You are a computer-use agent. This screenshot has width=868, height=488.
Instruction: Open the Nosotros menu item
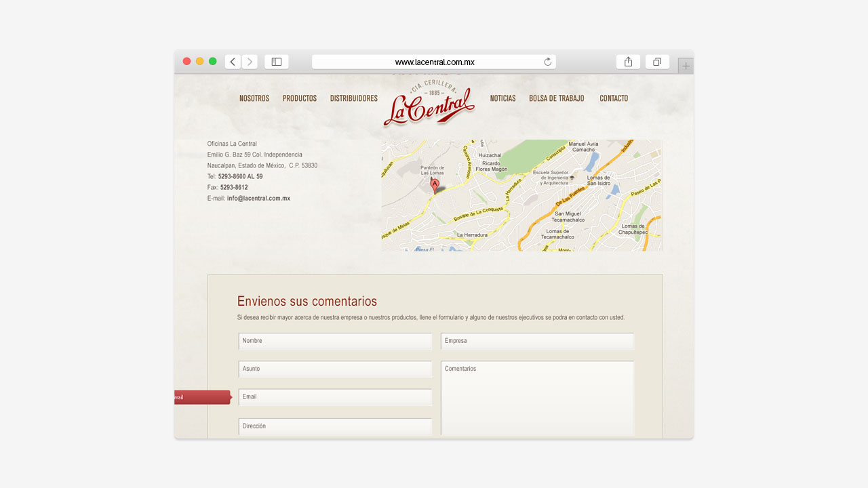click(254, 98)
